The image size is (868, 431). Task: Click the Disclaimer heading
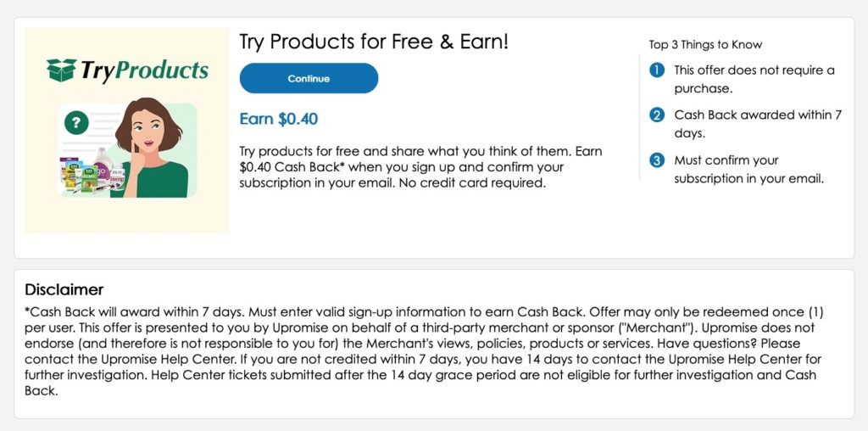click(x=64, y=289)
